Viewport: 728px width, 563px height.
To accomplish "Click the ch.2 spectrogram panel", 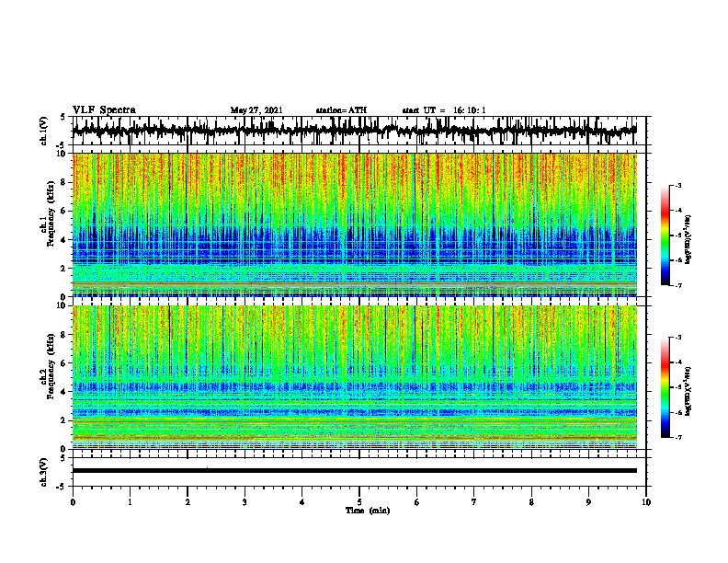I will coord(354,377).
